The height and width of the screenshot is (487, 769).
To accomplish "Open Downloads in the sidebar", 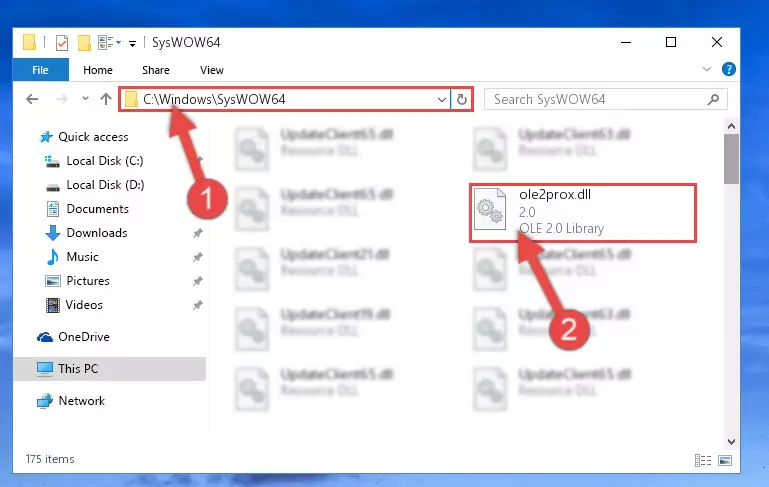I will coord(97,233).
